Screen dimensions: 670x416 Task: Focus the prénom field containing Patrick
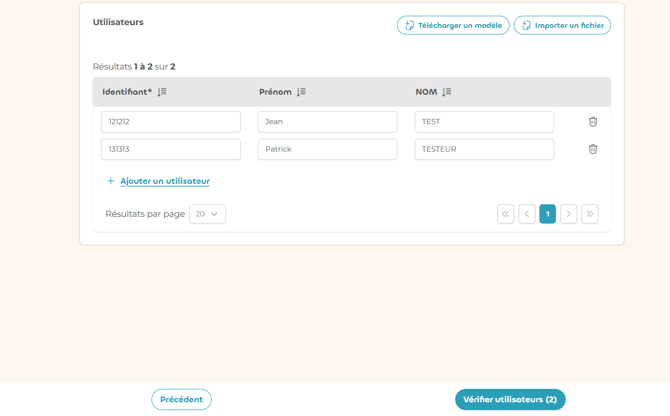(x=327, y=149)
